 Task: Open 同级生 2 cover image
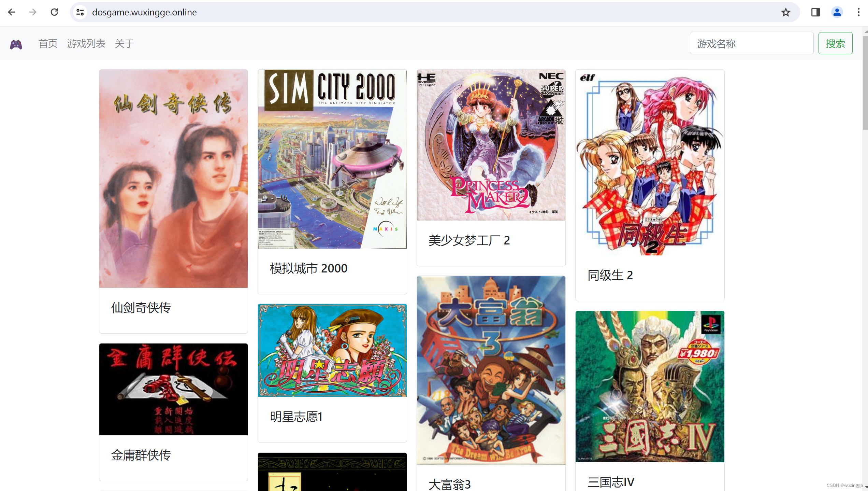click(x=650, y=163)
